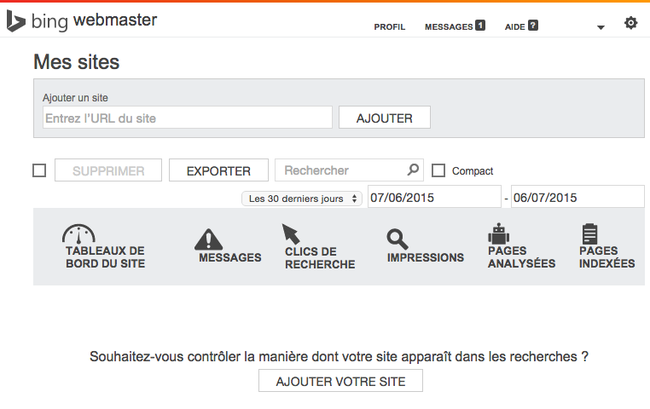The width and height of the screenshot is (650, 409).
Task: Click the IMPRESSIONS column header text
Action: pos(425,257)
